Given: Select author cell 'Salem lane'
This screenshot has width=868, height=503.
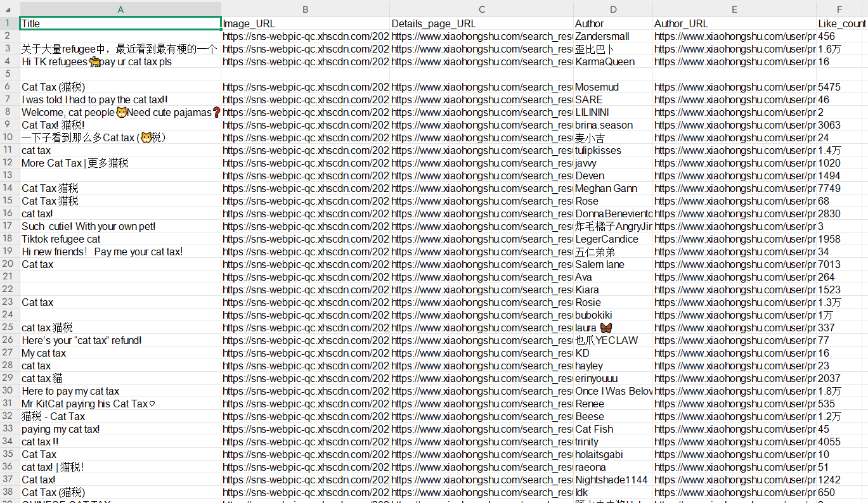Looking at the screenshot, I should coord(613,264).
